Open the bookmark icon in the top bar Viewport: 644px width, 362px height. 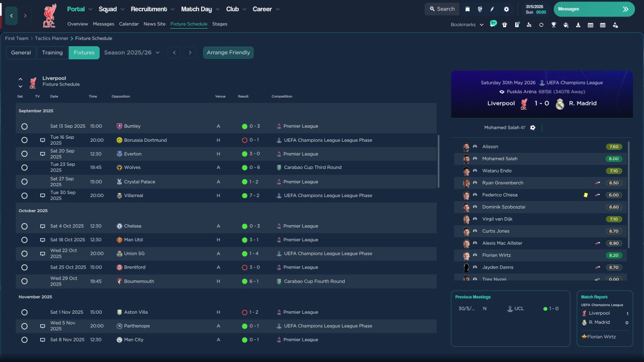tap(467, 9)
